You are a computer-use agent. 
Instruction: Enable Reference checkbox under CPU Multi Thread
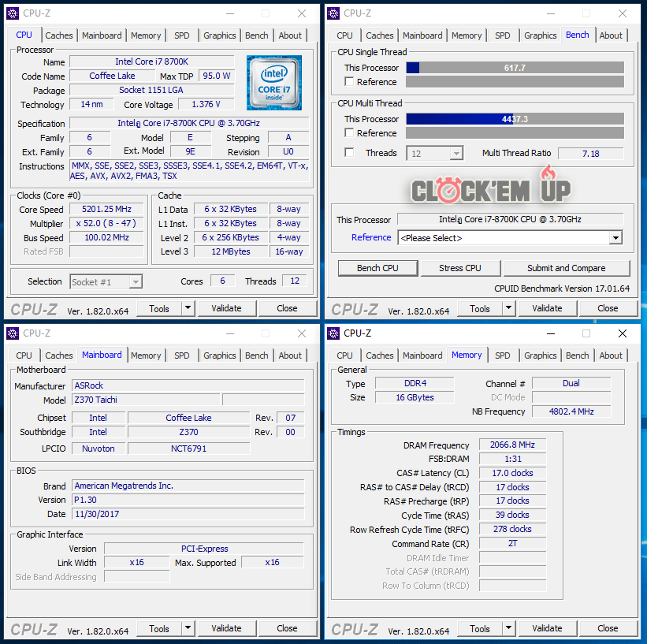[x=349, y=133]
